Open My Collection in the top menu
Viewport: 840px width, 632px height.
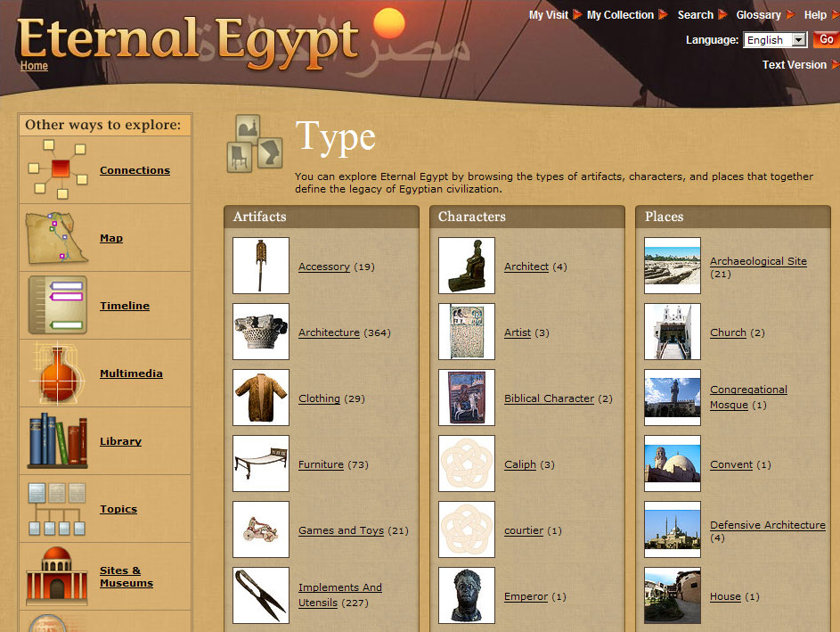[x=620, y=15]
